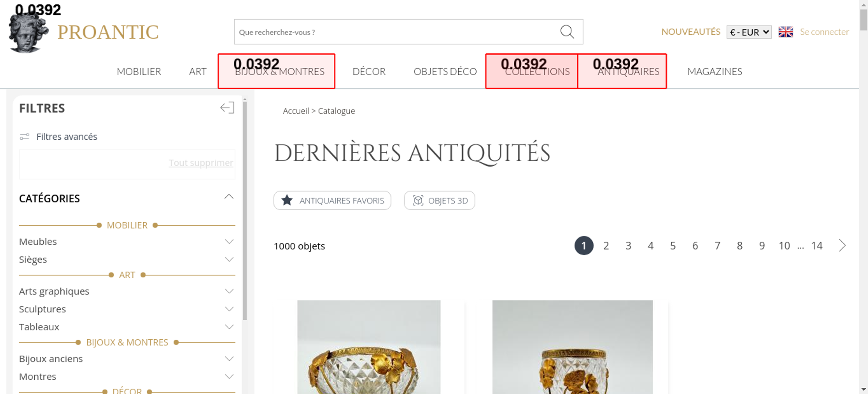
Task: Click the Antiquaires Favoris star icon
Action: pyautogui.click(x=287, y=200)
